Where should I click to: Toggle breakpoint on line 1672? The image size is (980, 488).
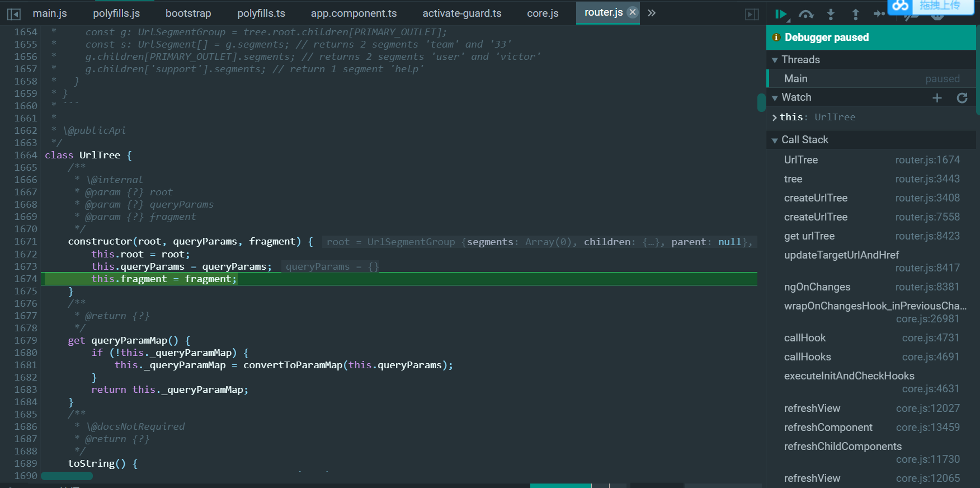point(26,254)
